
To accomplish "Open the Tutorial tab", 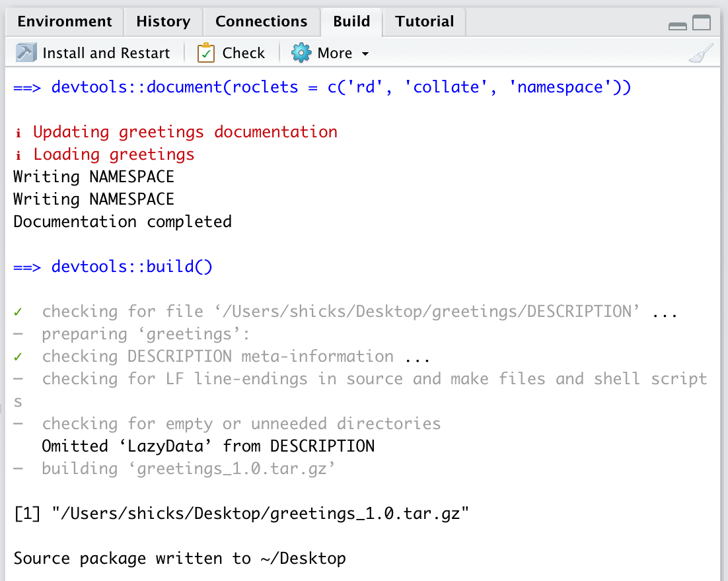I will [x=424, y=21].
